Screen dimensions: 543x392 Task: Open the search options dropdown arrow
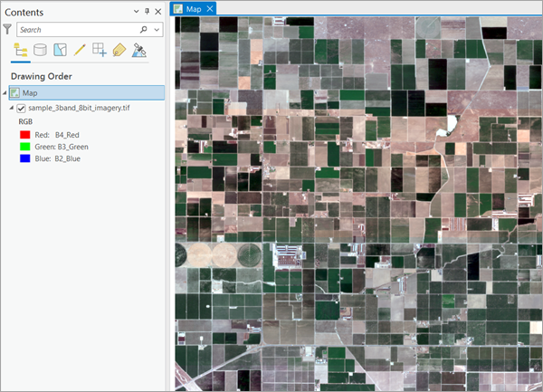157,30
